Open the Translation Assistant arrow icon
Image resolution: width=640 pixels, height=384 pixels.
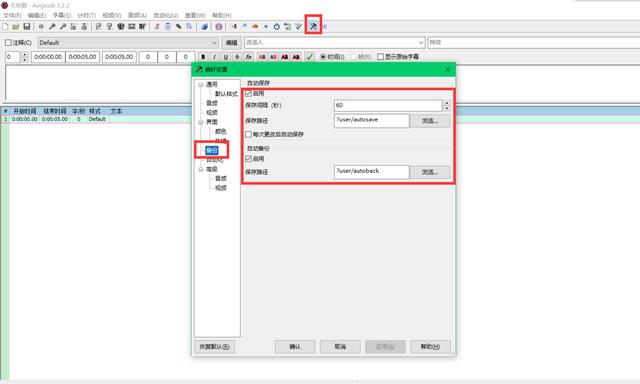point(255,27)
